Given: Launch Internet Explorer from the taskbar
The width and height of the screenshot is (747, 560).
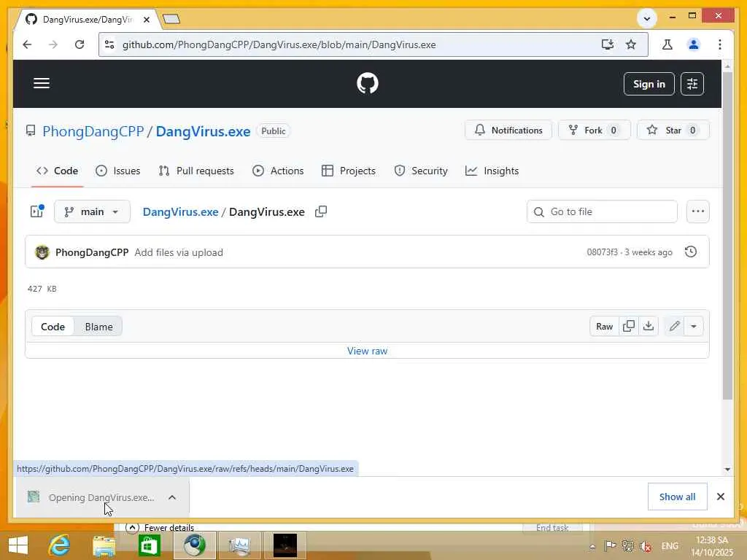Looking at the screenshot, I should [60, 545].
